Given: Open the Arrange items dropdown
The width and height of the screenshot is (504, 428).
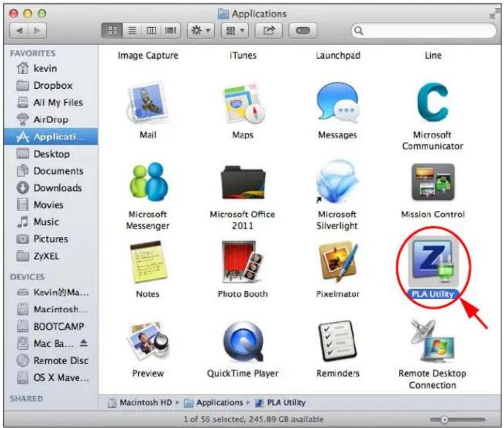Looking at the screenshot, I should (x=235, y=31).
